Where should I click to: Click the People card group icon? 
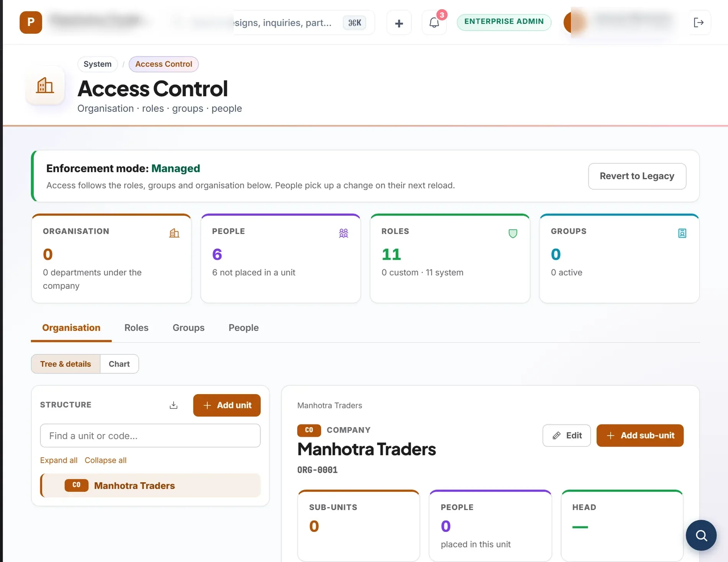[344, 233]
